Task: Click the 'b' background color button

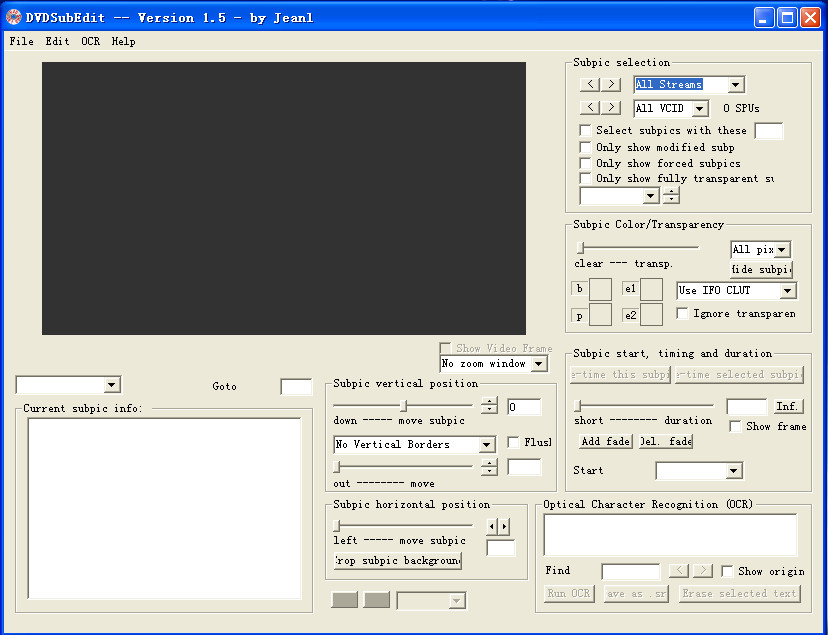Action: tap(579, 289)
